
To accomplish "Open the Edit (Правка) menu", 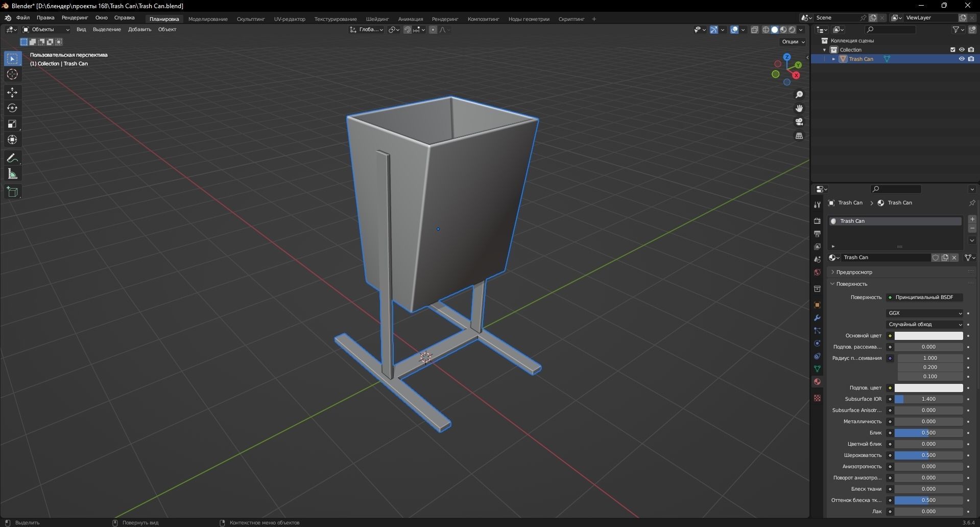I will [45, 18].
